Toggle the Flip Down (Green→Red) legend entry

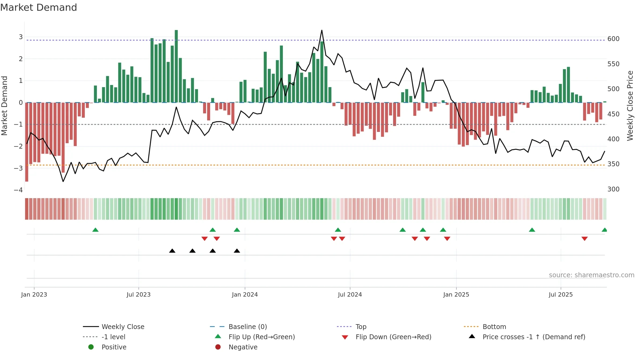tap(386, 337)
